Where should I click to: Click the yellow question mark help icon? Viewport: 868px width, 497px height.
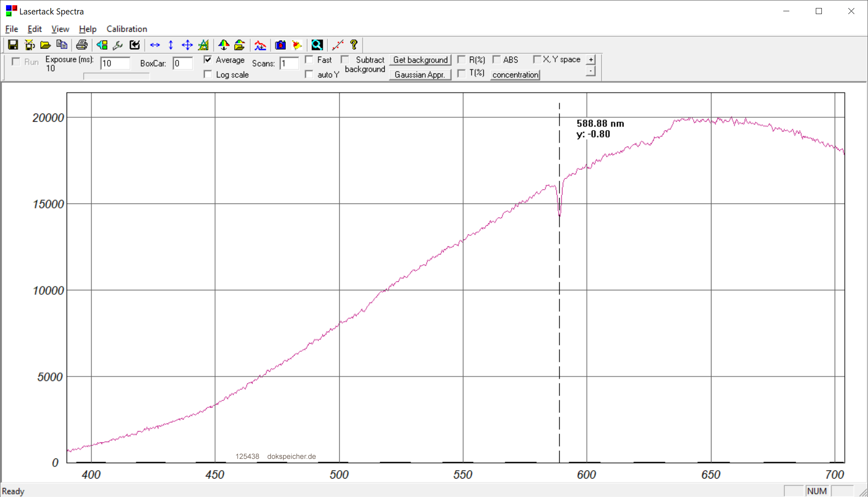click(354, 45)
